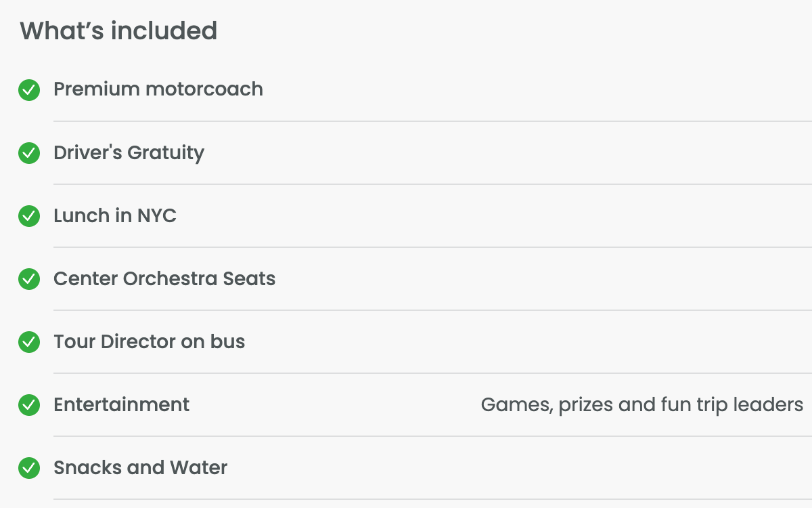Click the divider line below Lunch in NYC
The image size is (812, 508).
coord(432,247)
